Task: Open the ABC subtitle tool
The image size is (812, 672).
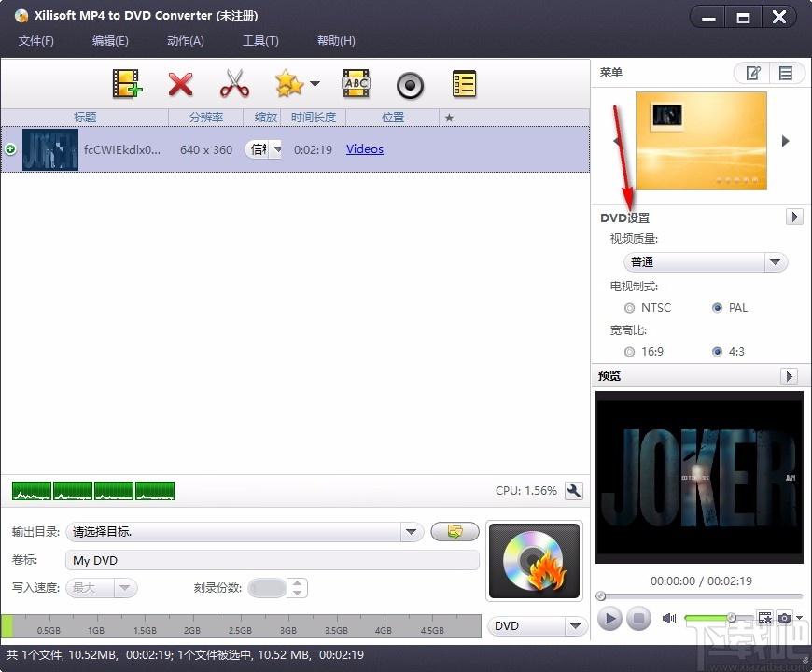Action: 357,84
